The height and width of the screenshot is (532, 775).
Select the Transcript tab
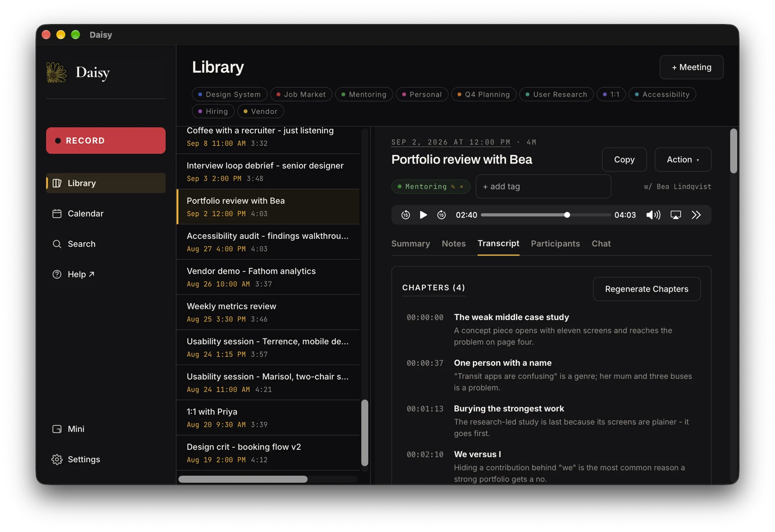click(498, 244)
